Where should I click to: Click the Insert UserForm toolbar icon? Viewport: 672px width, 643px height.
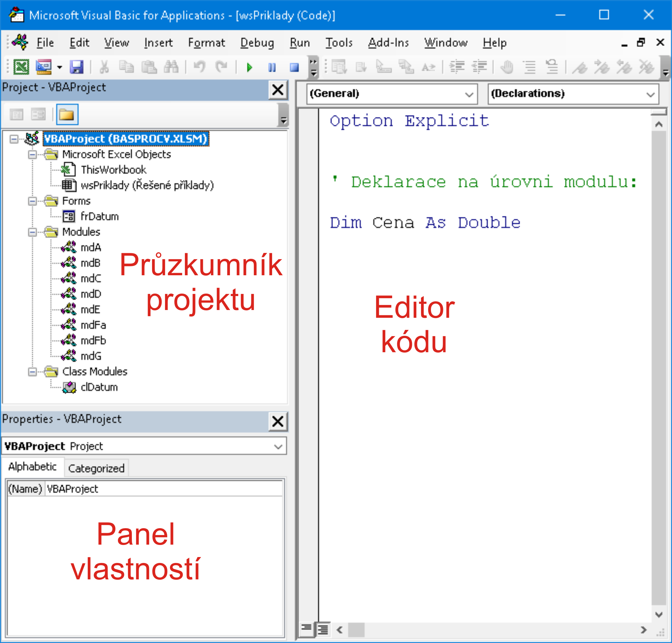44,66
